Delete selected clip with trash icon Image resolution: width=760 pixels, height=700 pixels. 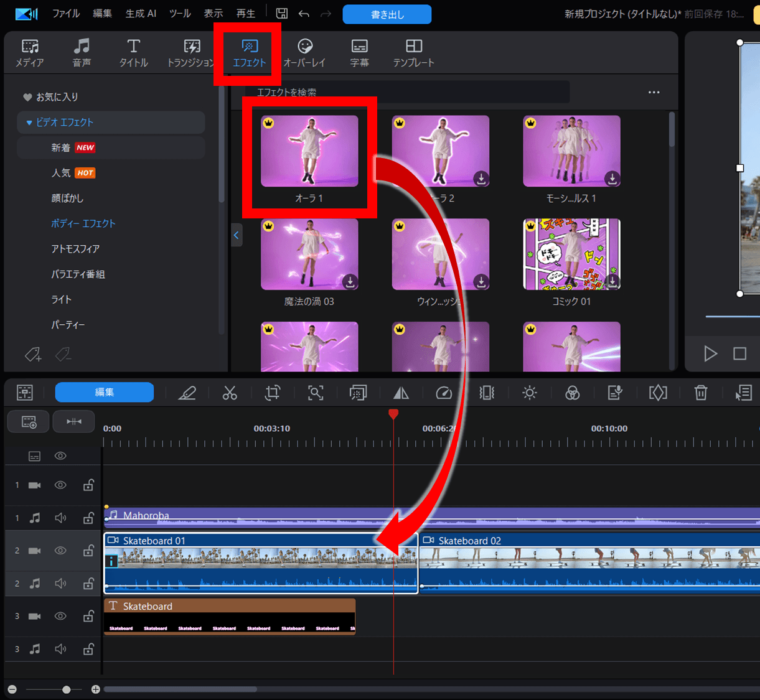701,393
